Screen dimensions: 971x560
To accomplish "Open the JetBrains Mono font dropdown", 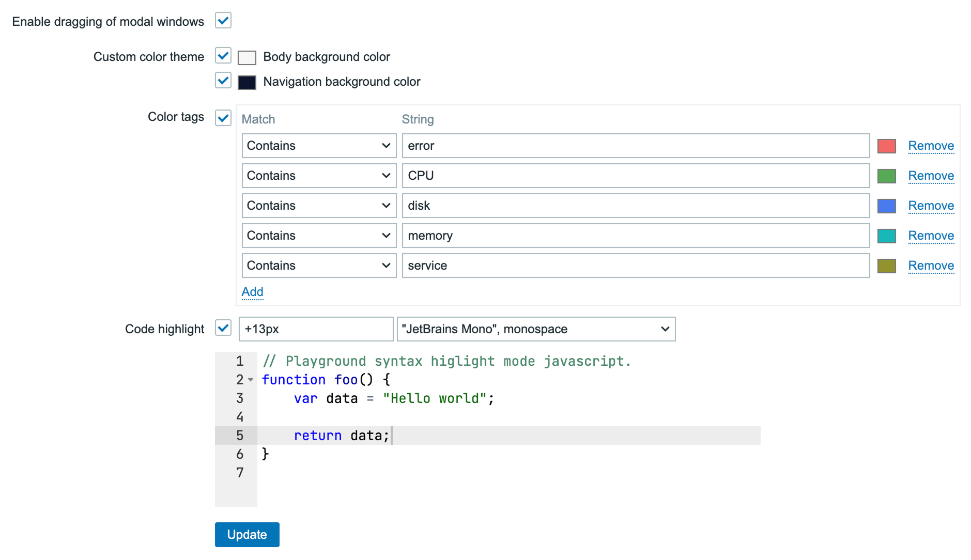I will (x=536, y=329).
